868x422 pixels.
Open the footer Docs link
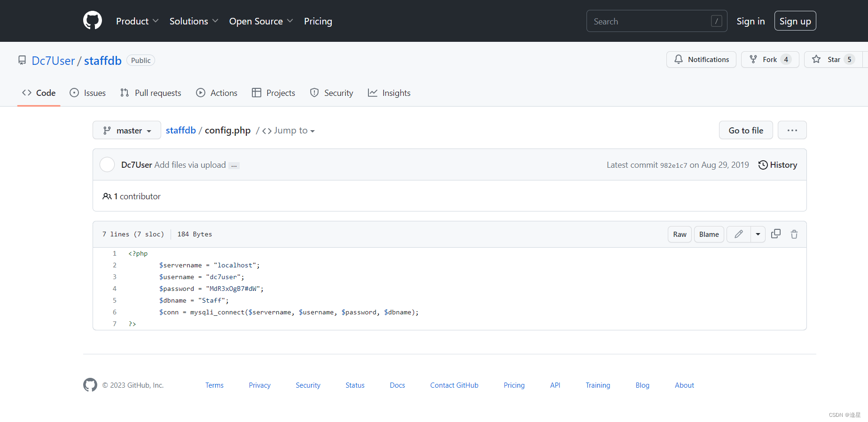click(x=397, y=385)
